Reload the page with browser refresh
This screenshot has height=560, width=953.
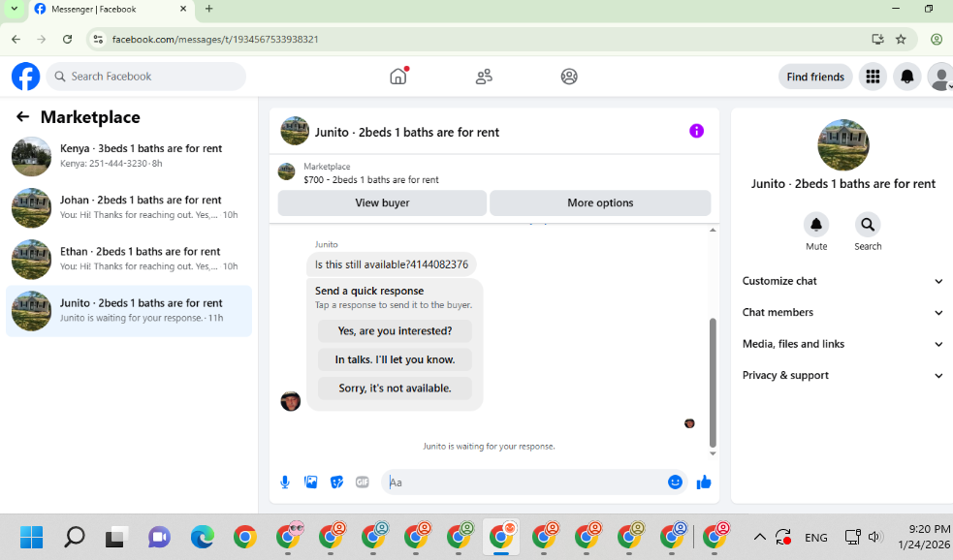click(x=68, y=40)
